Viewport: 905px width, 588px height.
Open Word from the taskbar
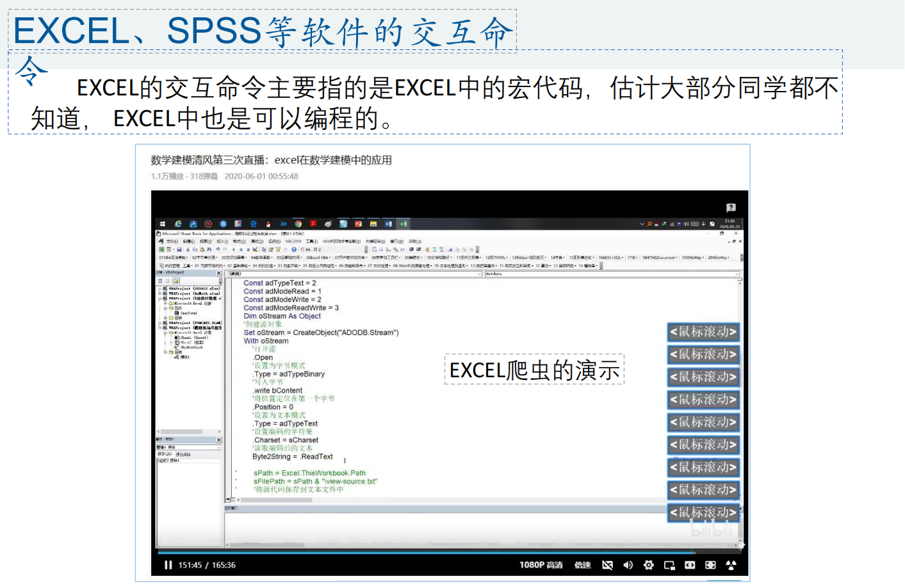388,224
